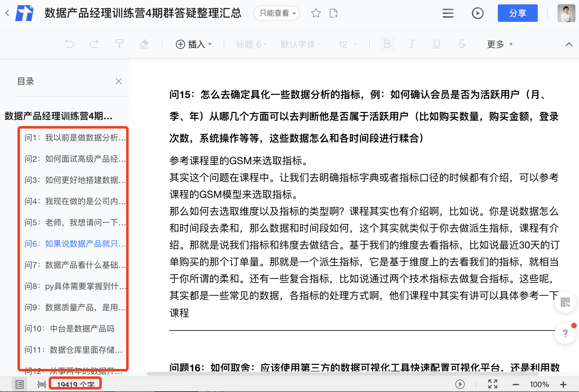Jump to 问6 in the outline
The height and width of the screenshot is (392, 579).
[x=75, y=244]
